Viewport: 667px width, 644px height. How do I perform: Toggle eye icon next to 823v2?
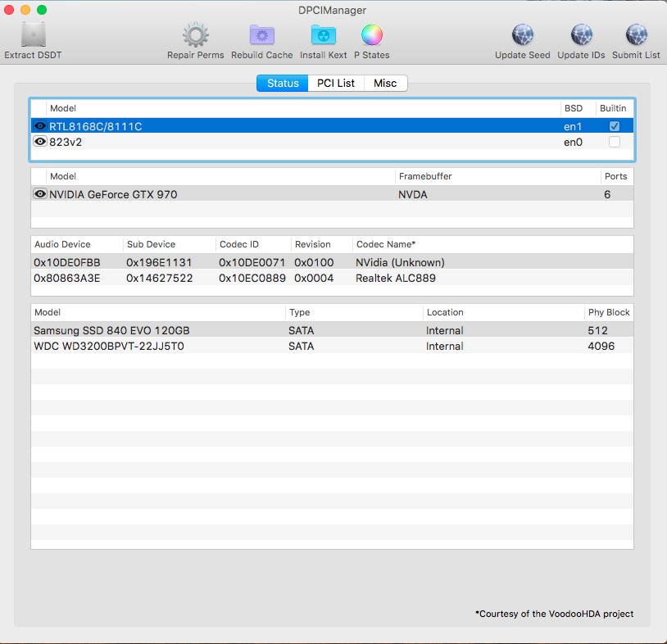pos(39,142)
